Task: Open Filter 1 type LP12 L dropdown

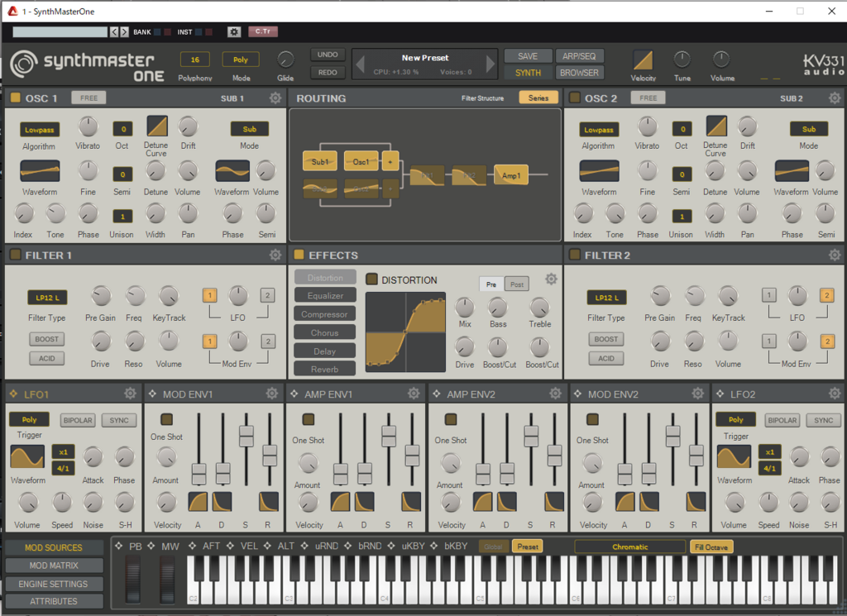Action: [x=47, y=298]
